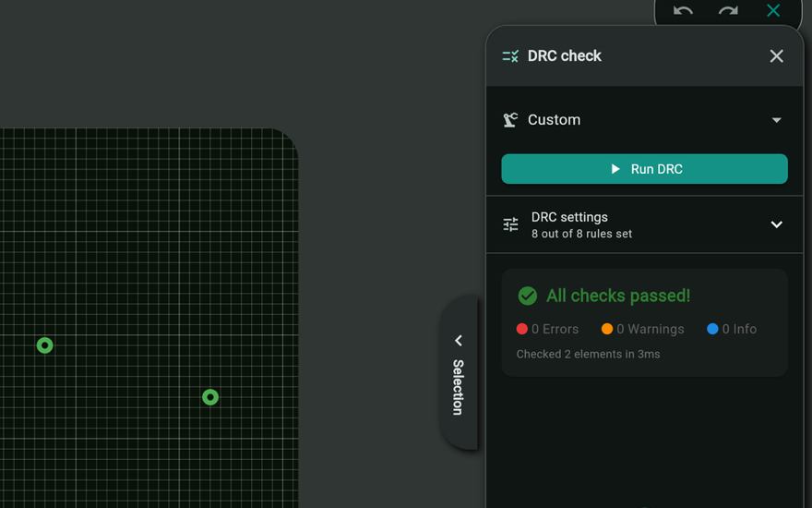This screenshot has width=812, height=508.
Task: Close the DRC check panel
Action: (x=776, y=56)
